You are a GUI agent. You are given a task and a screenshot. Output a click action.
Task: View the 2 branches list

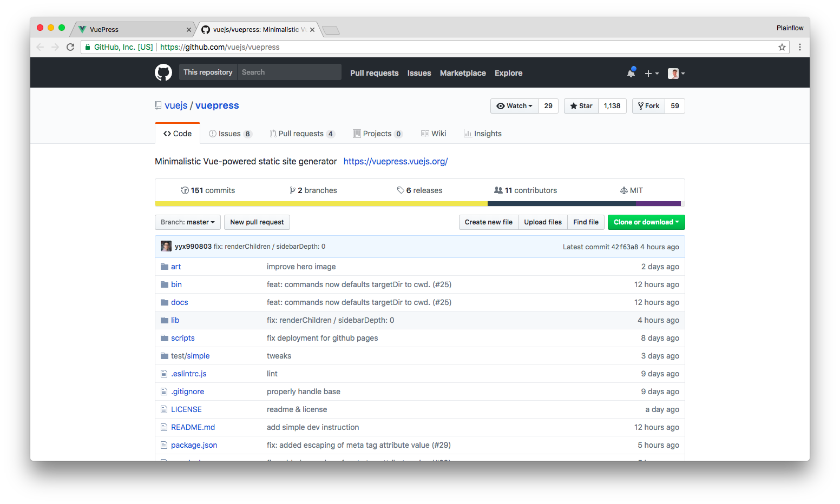313,190
